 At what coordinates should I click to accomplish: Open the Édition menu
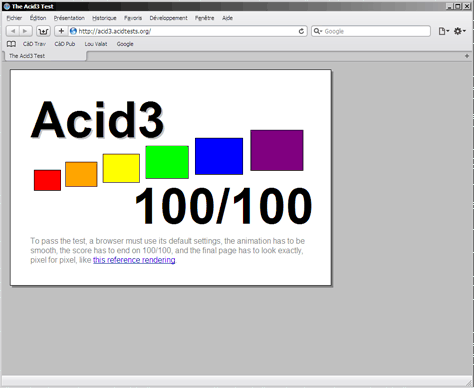click(x=38, y=18)
